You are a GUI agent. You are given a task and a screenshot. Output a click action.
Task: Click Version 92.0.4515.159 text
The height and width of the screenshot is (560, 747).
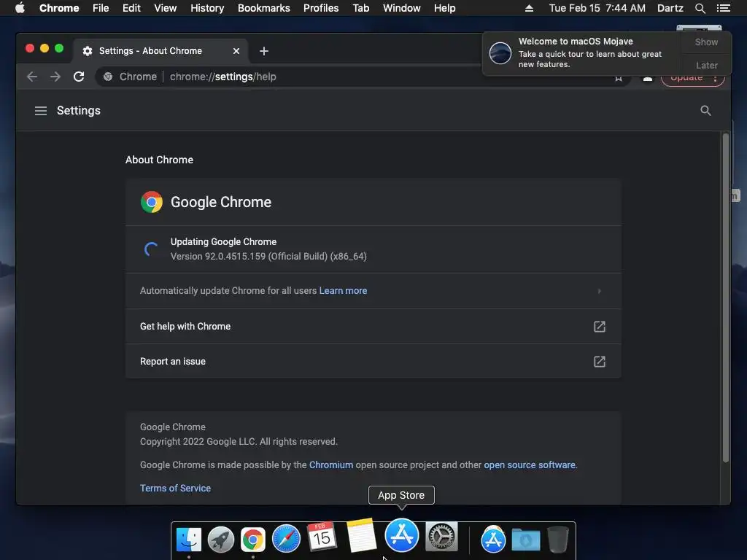click(x=268, y=256)
